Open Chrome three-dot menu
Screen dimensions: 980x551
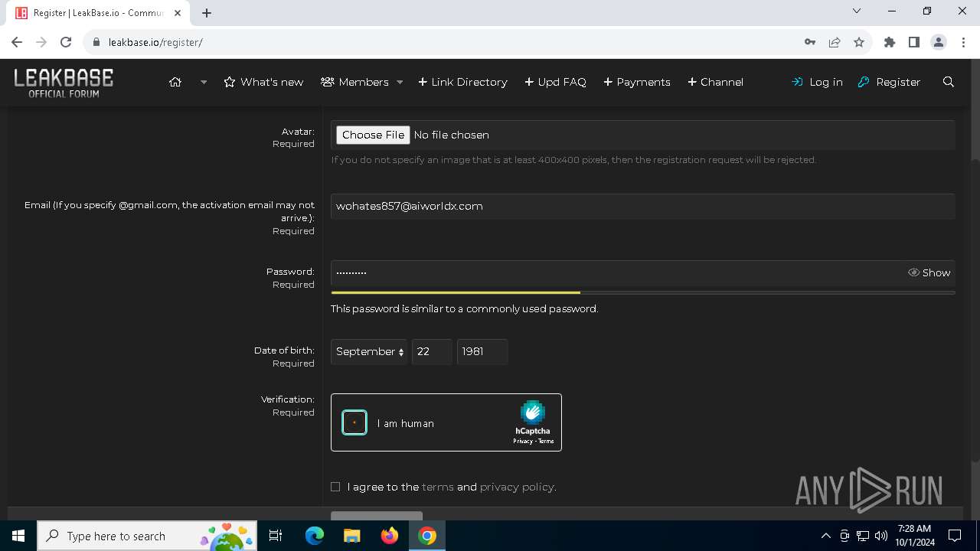[x=963, y=42]
